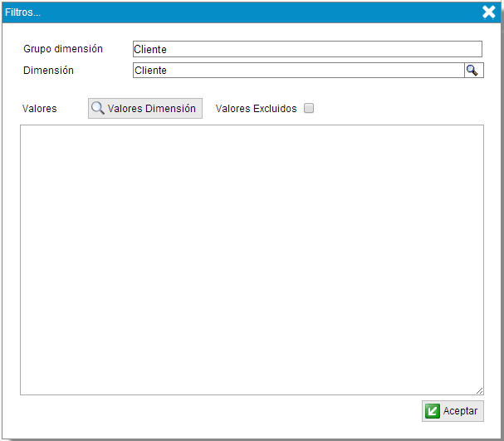This screenshot has width=504, height=441.
Task: Click the Dimensión label
Action: pos(48,71)
